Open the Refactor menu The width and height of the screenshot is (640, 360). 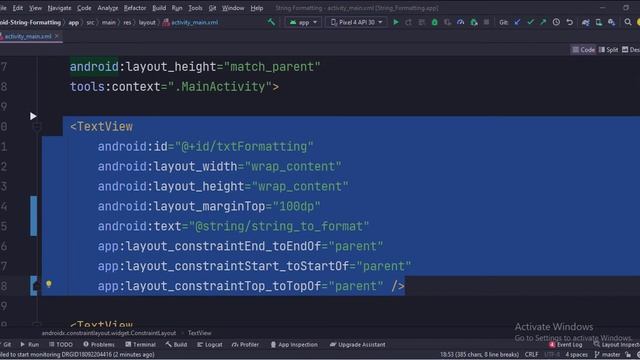[135, 8]
